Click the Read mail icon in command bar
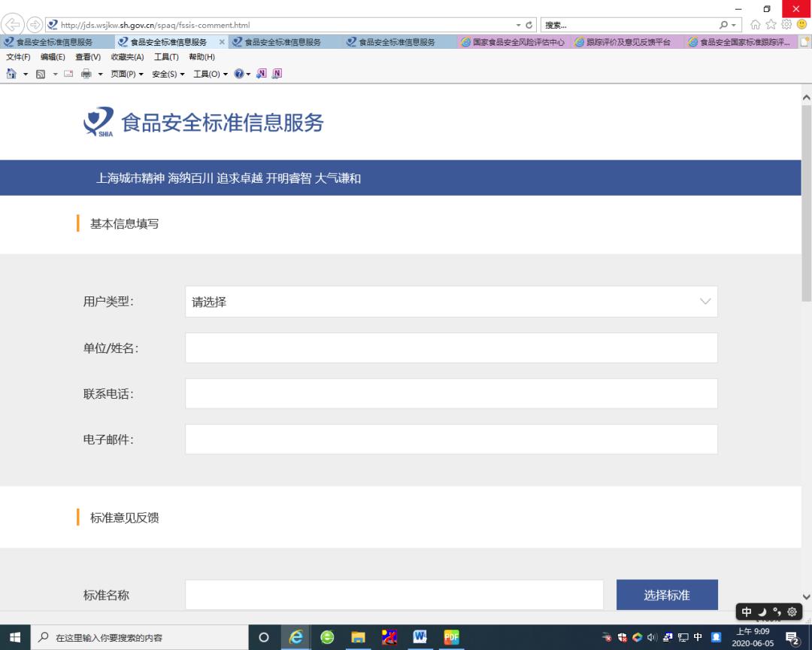This screenshot has width=812, height=650. 68,74
